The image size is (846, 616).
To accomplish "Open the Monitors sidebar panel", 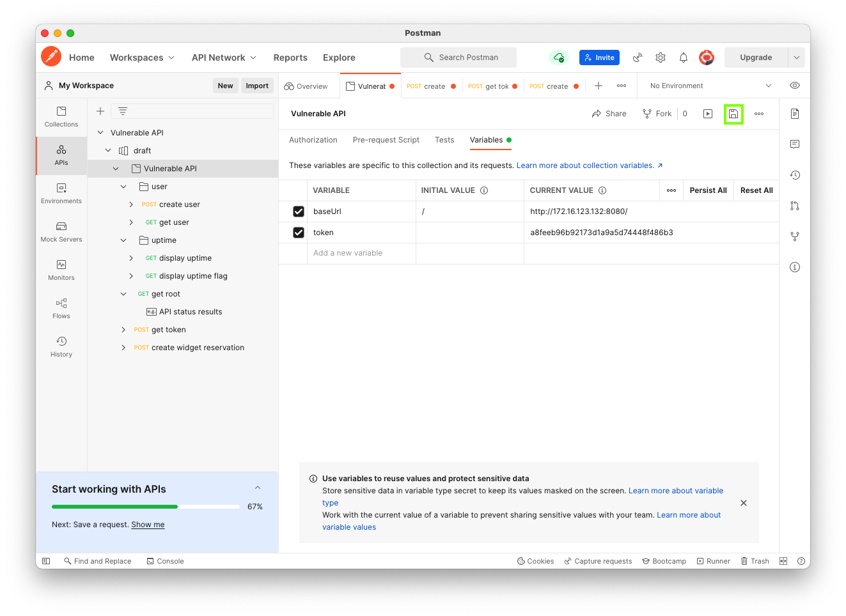I will click(61, 270).
